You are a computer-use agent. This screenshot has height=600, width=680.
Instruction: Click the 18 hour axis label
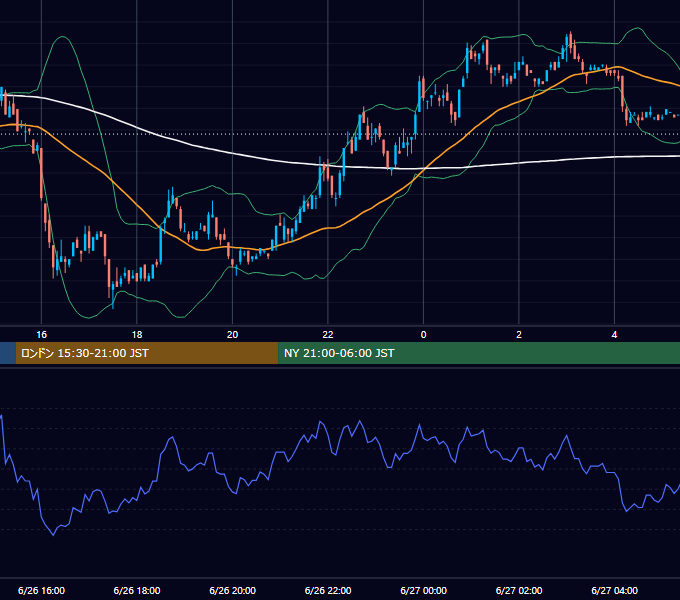point(137,335)
